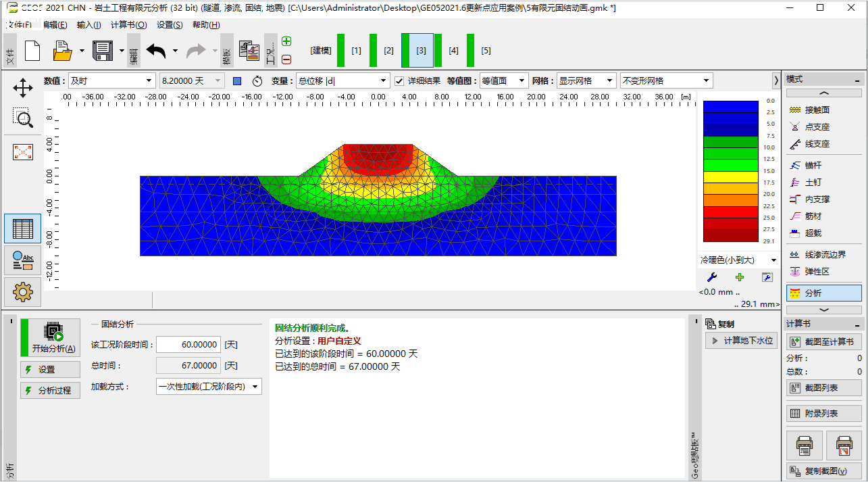This screenshot has width=868, height=482.
Task: Click the save floppy disk icon
Action: coord(102,51)
